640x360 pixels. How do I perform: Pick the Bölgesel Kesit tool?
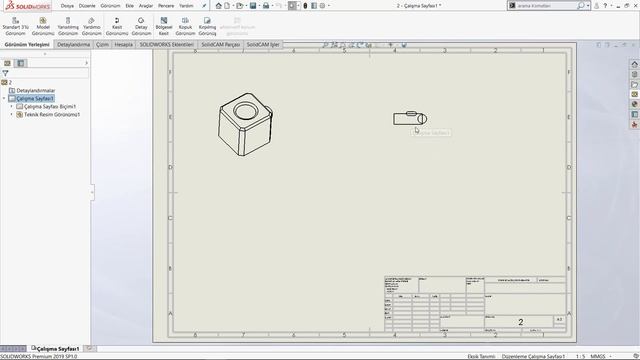coord(164,27)
